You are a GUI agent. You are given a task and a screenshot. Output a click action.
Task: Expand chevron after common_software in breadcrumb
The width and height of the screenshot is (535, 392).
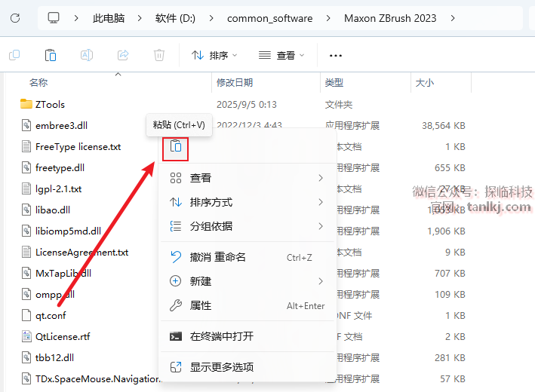point(328,18)
